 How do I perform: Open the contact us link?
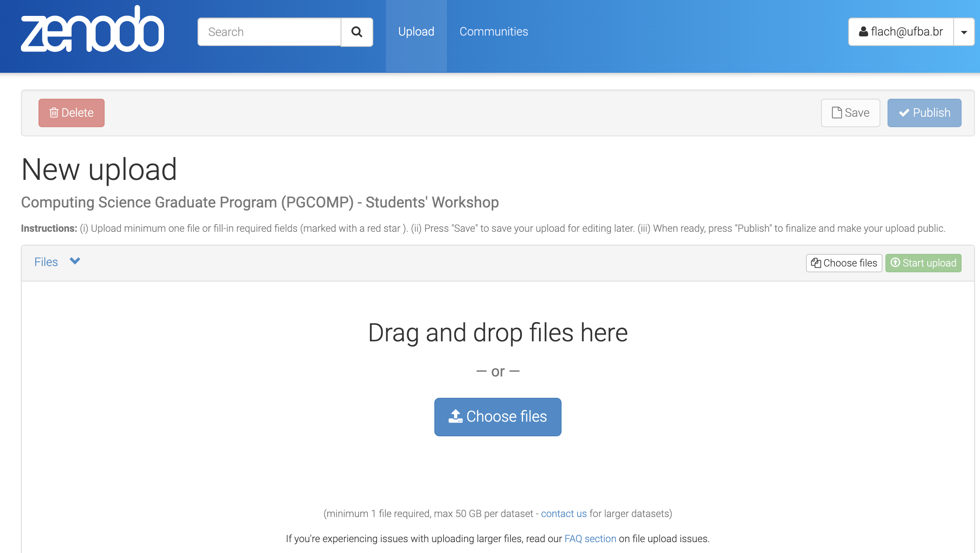pos(564,514)
